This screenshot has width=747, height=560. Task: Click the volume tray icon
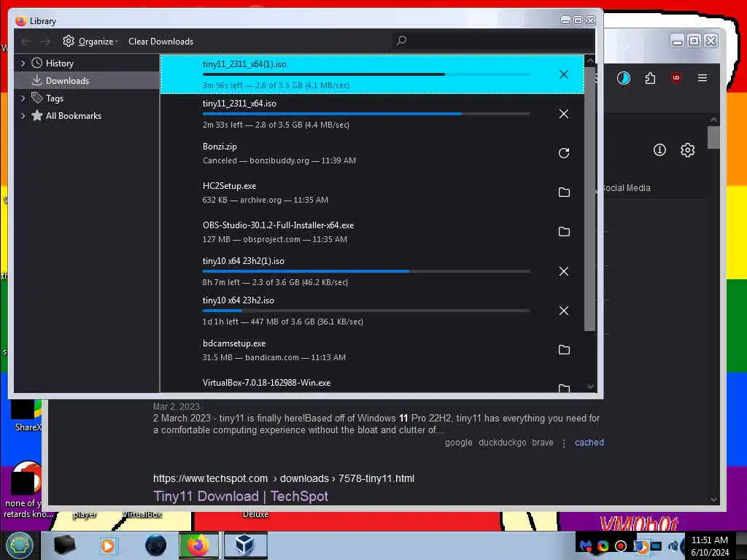click(x=673, y=545)
